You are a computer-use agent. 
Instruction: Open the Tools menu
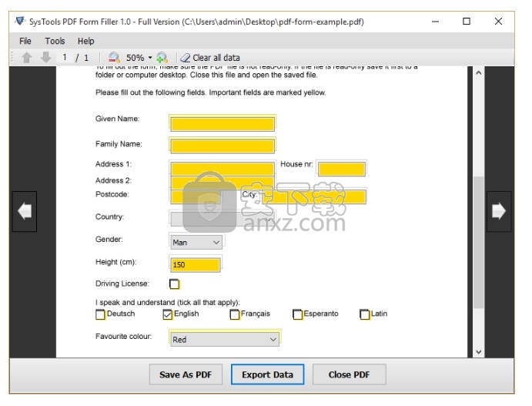pos(55,41)
